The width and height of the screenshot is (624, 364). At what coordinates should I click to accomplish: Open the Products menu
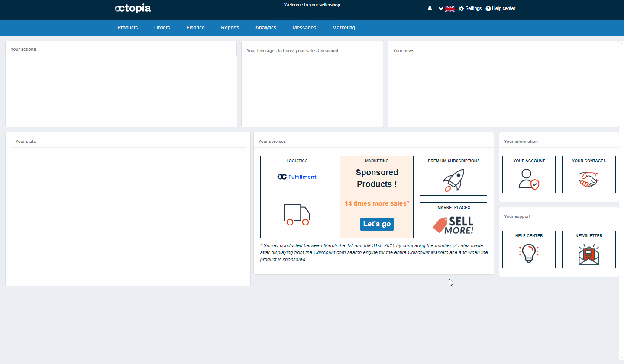pos(127,28)
